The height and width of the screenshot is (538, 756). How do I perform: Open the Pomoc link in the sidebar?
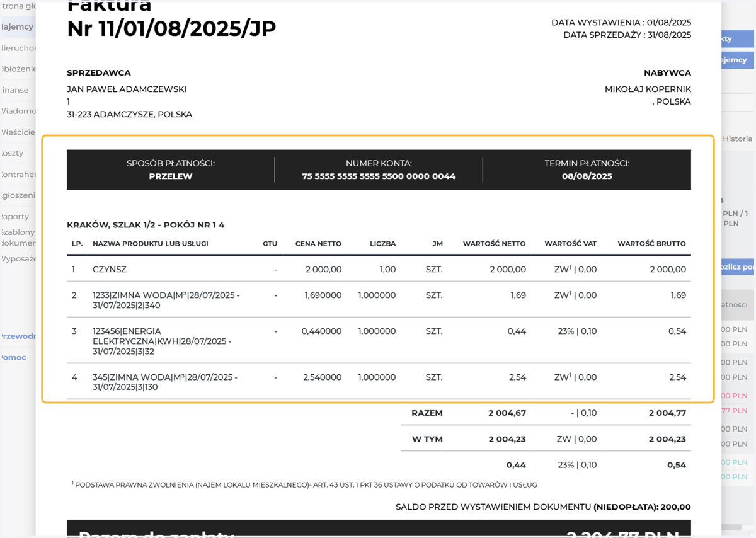click(13, 358)
